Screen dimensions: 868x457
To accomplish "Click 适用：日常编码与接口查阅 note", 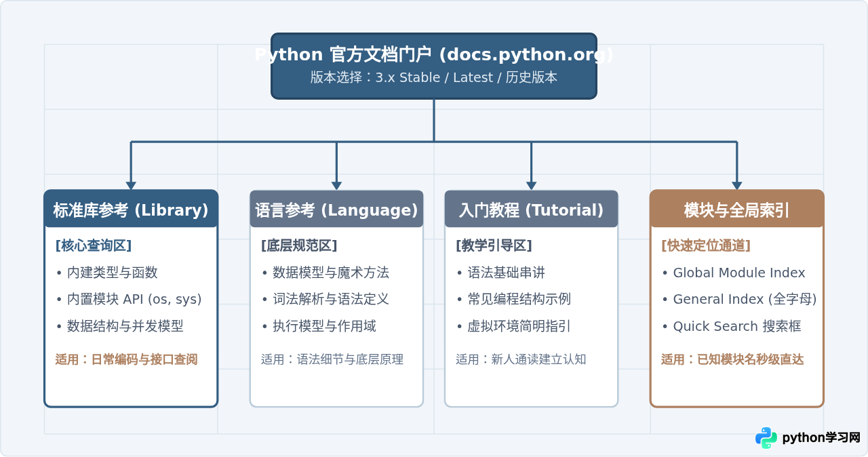I will pyautogui.click(x=126, y=359).
